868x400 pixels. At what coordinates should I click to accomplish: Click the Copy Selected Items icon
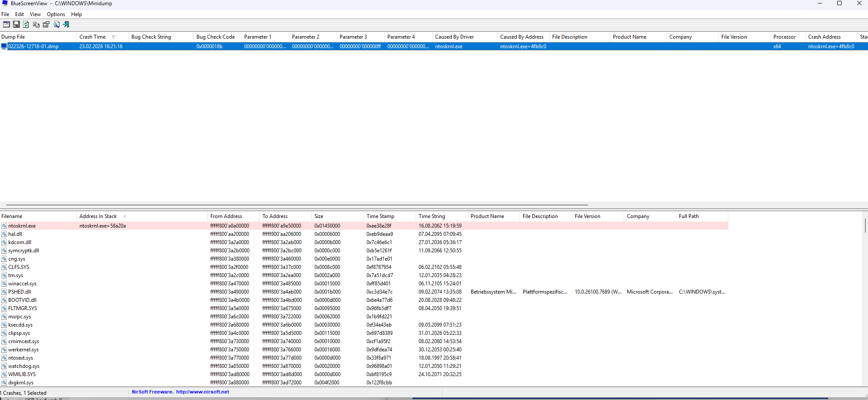tap(36, 24)
